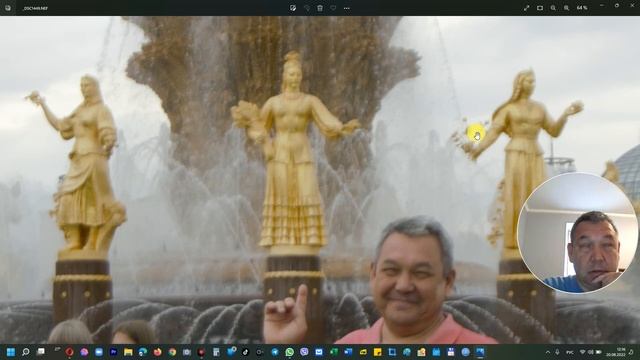Open the notifications bell icon

(632, 352)
